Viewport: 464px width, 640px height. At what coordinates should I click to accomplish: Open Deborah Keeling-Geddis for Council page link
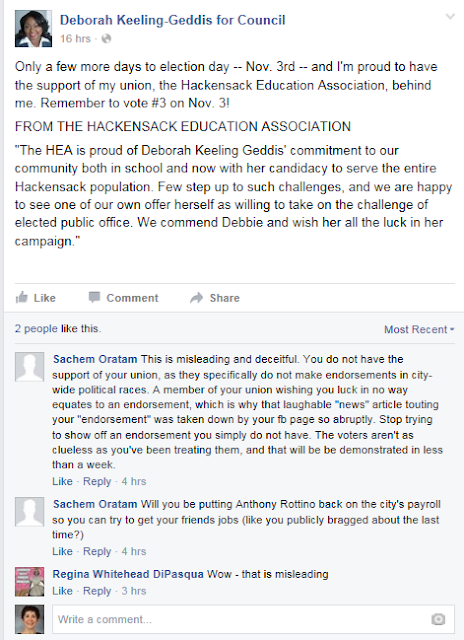click(173, 20)
